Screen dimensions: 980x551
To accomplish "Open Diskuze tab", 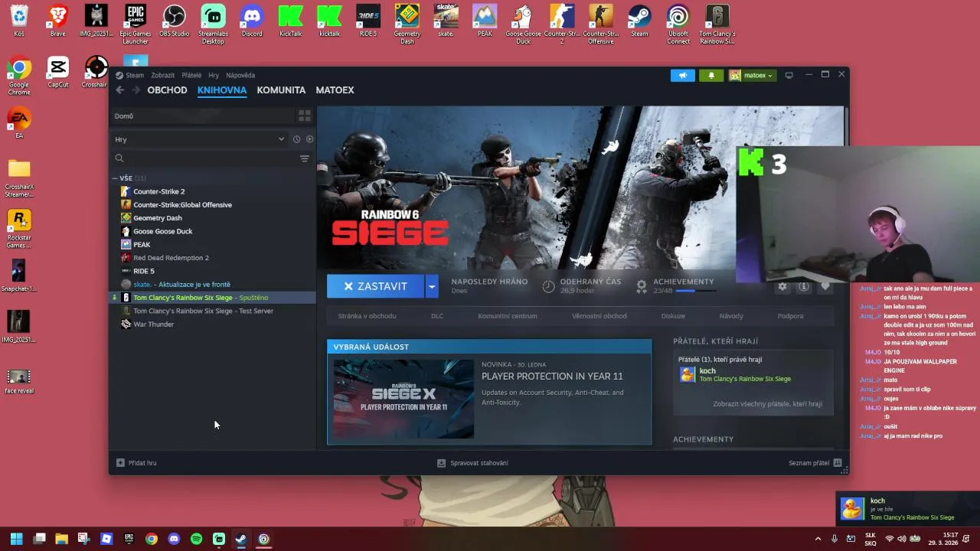I will click(673, 316).
